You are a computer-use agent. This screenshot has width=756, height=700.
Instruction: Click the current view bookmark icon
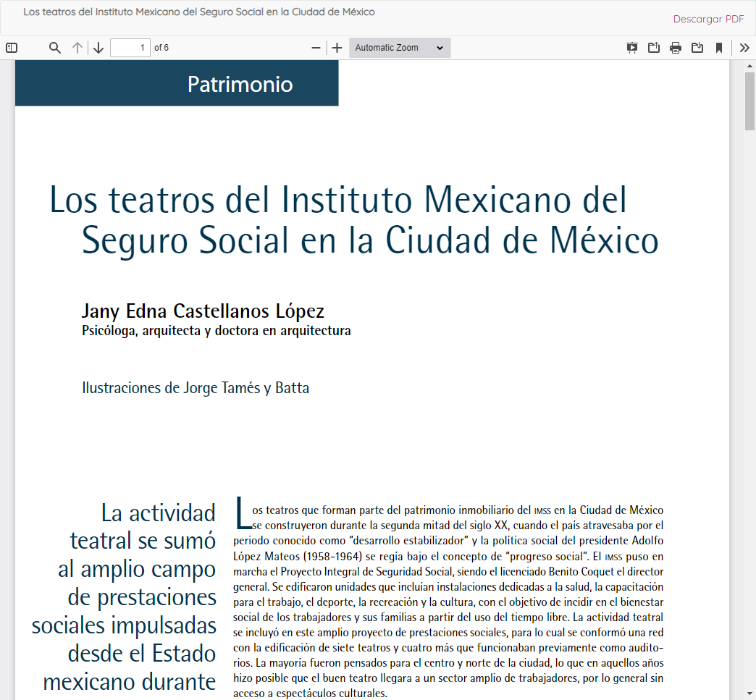click(x=719, y=48)
